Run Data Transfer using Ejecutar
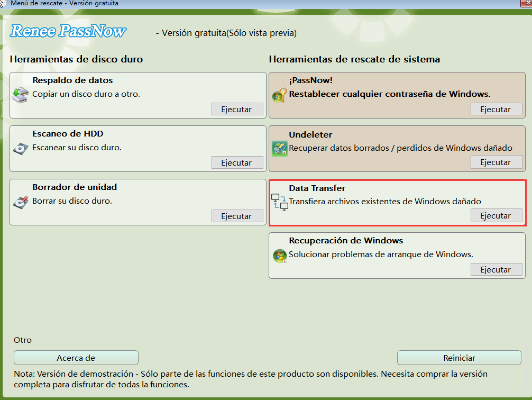532x400 pixels. click(496, 216)
